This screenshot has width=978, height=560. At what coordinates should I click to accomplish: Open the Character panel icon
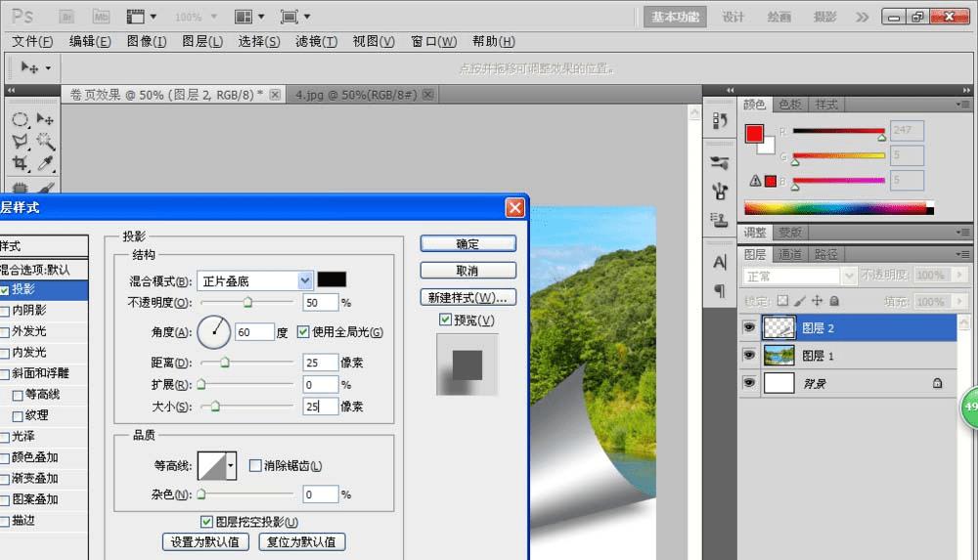click(x=721, y=262)
